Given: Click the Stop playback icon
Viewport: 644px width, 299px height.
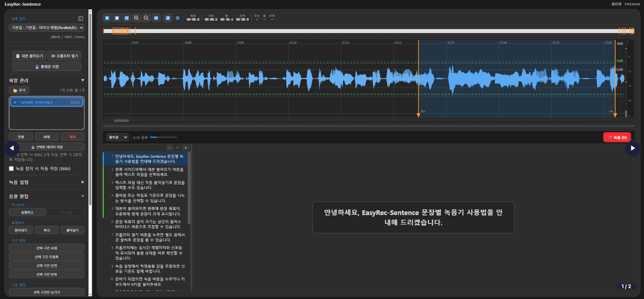Looking at the screenshot, I should click(117, 18).
